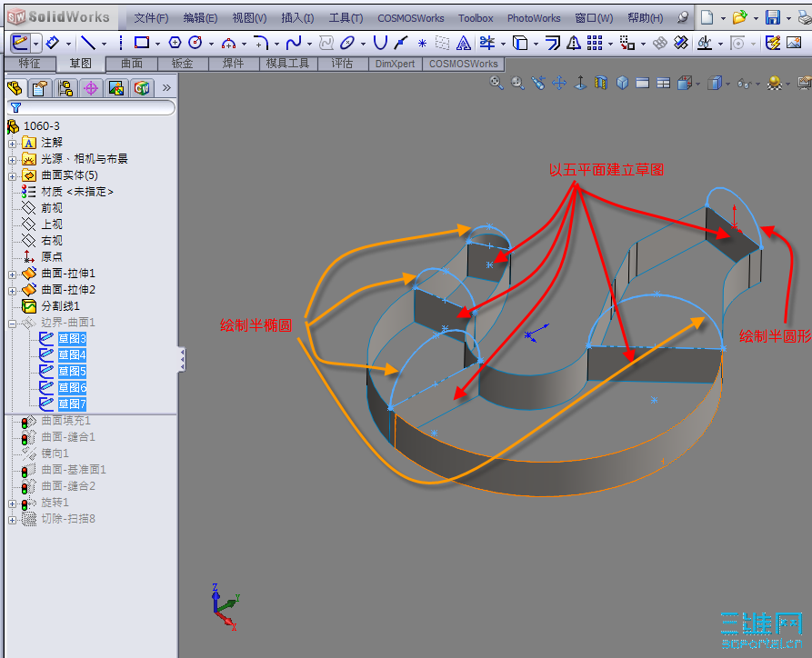Select the Rectangle sketch tool

141,43
